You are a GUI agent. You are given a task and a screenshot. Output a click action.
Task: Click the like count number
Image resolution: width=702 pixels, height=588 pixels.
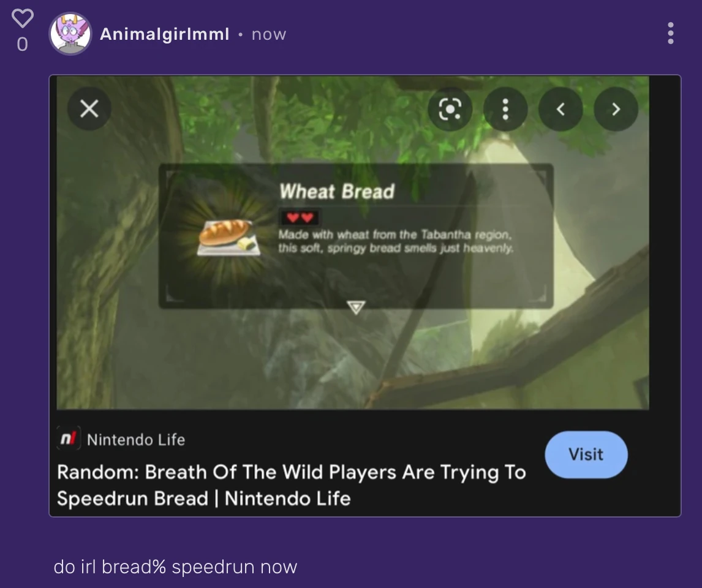[23, 44]
